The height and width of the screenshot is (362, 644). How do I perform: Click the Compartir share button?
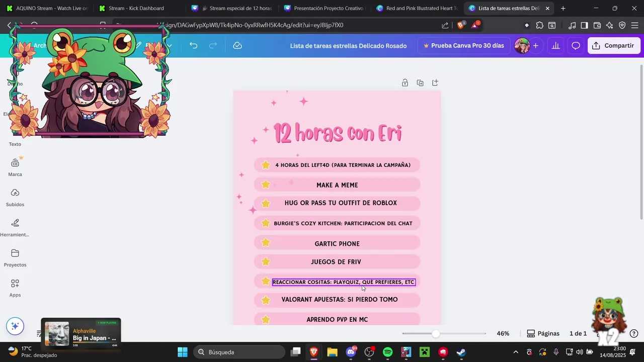(x=614, y=46)
